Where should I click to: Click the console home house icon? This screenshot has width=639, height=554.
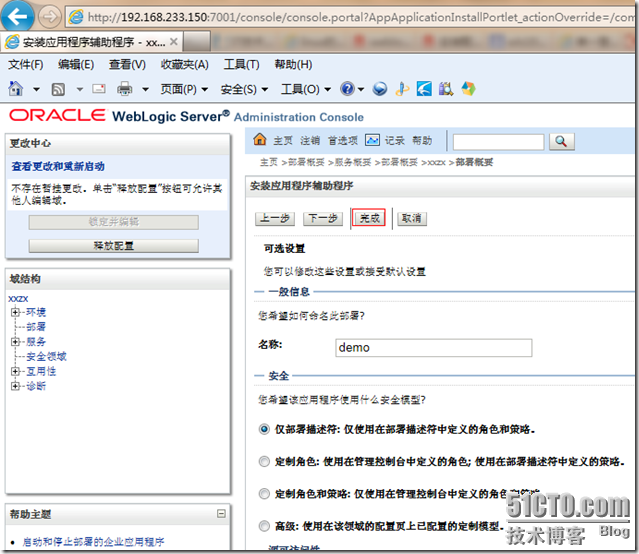(x=260, y=139)
